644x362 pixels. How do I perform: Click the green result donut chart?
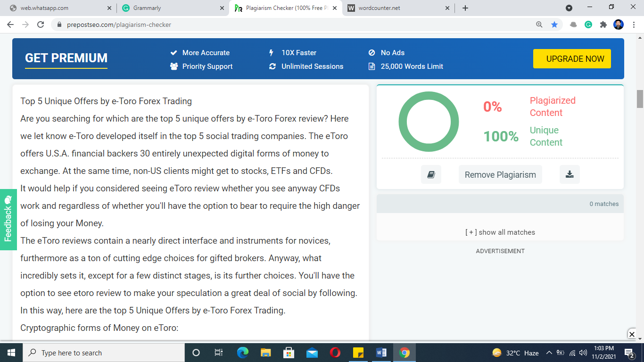429,122
